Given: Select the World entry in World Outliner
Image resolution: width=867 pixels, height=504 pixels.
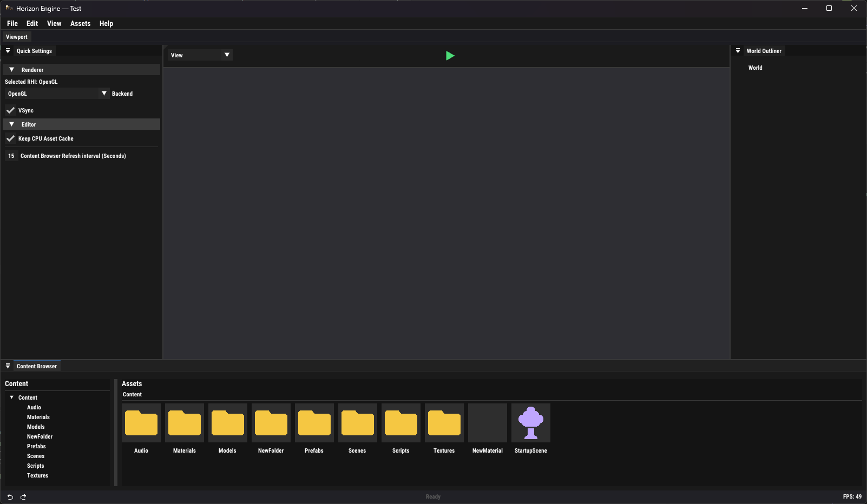Looking at the screenshot, I should [x=755, y=68].
